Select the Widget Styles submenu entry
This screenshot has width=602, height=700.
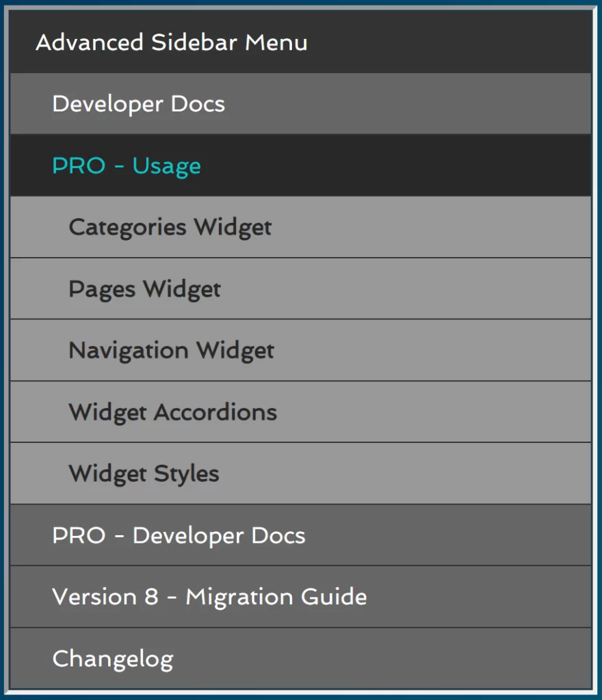143,473
